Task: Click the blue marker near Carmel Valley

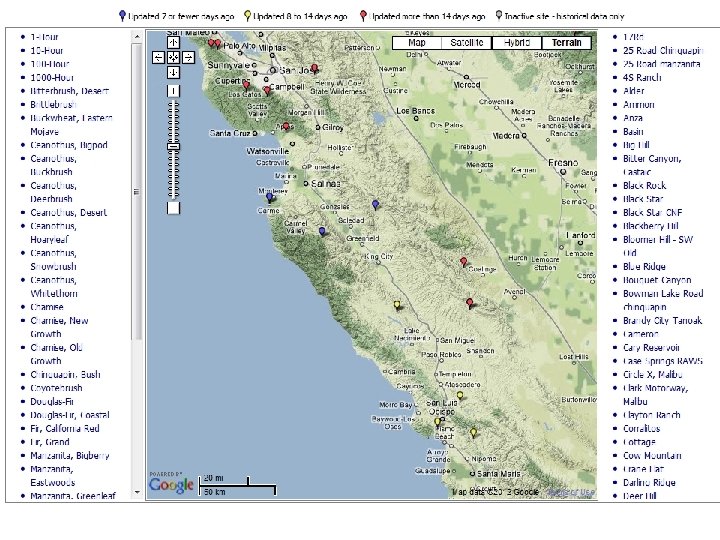Action: click(x=322, y=231)
